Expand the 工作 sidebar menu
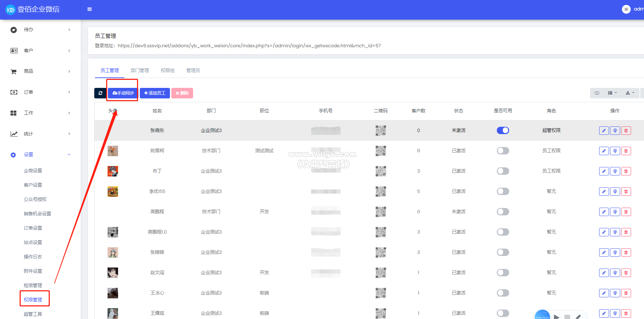Viewport: 644px width, 319px height. pos(40,113)
